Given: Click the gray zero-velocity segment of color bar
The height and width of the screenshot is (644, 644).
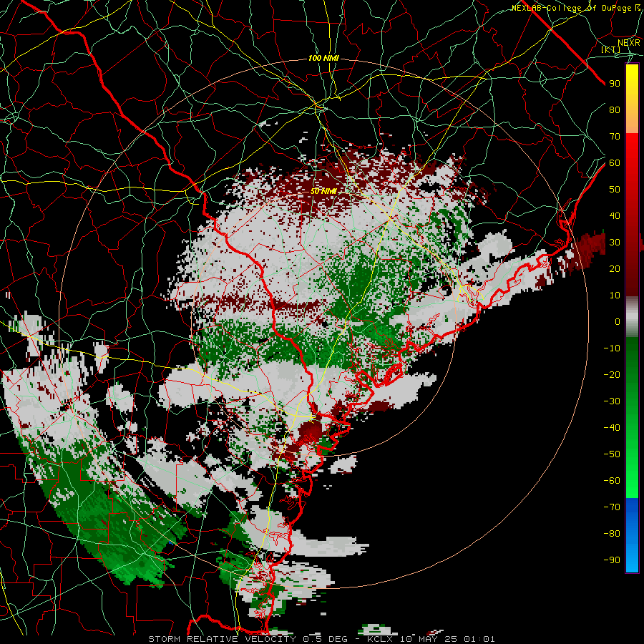Looking at the screenshot, I should point(632,317).
